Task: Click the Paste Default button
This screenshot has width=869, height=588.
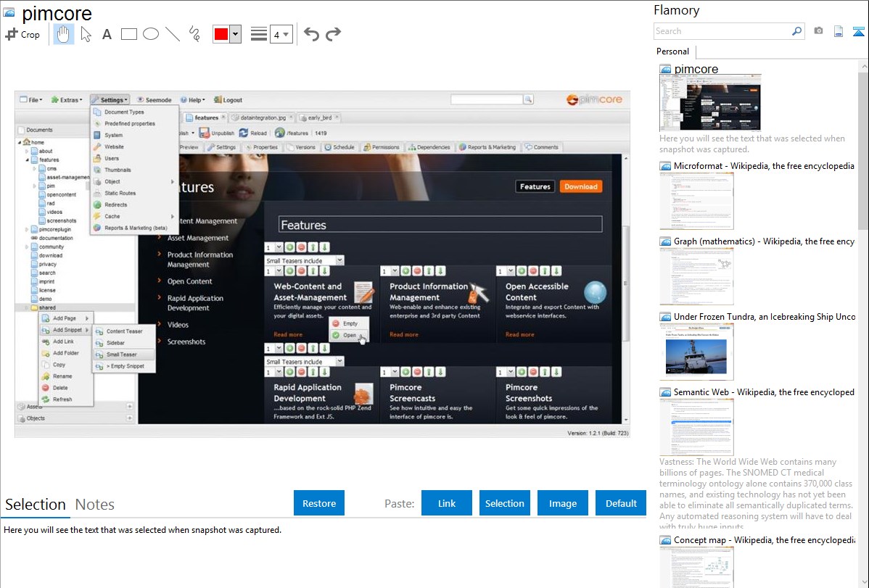Action: (x=621, y=502)
